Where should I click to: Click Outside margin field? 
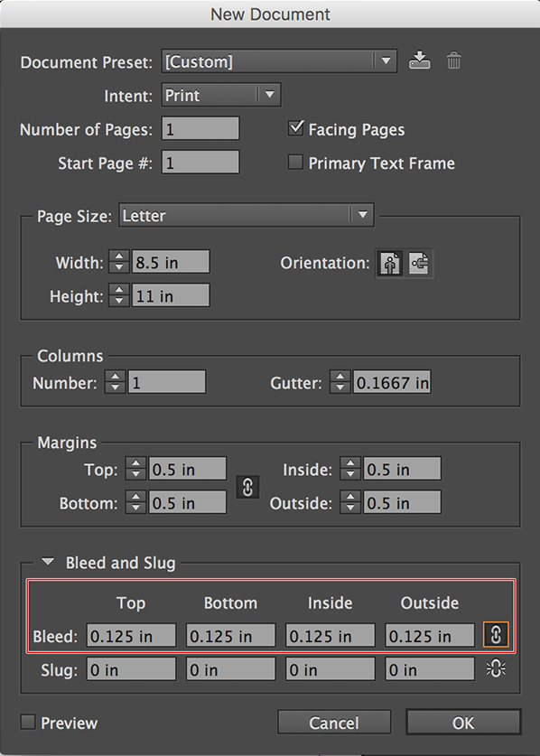coord(402,502)
